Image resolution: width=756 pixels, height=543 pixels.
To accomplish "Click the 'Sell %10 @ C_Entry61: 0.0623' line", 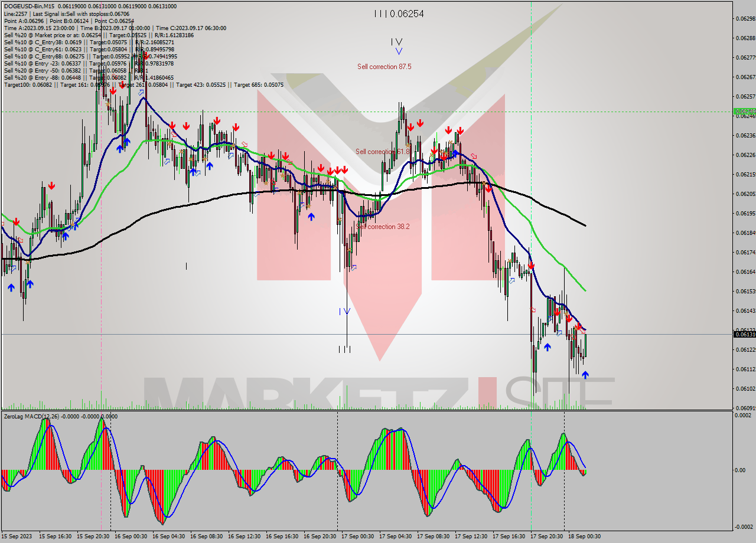I will 89,49.
